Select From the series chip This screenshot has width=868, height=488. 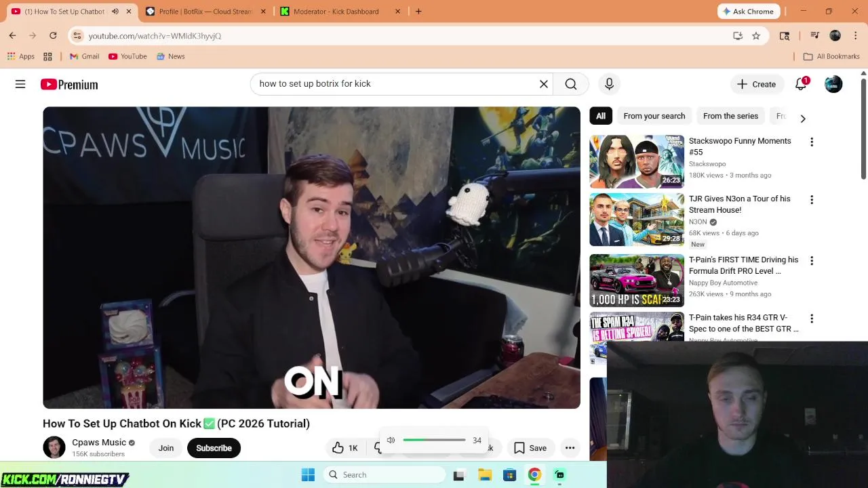(730, 116)
